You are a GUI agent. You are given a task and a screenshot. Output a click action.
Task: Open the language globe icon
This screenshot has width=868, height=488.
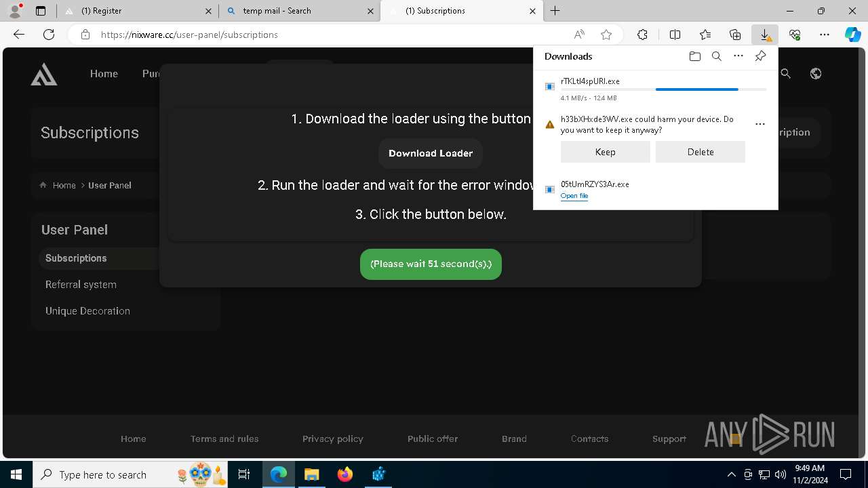[x=816, y=74]
